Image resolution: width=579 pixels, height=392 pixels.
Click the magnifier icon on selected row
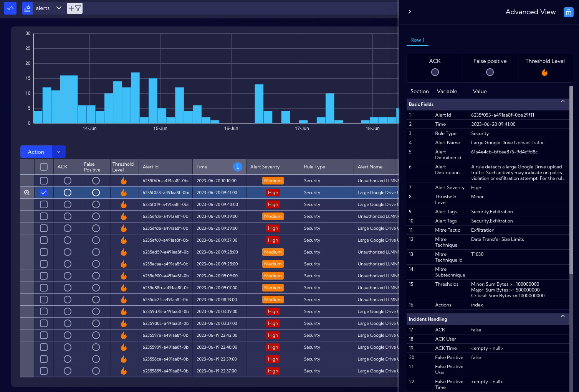click(27, 193)
